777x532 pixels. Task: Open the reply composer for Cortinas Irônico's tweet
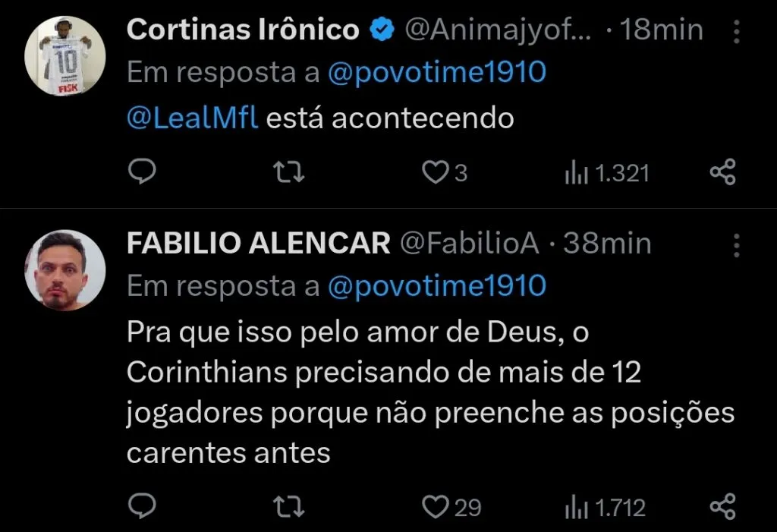[x=142, y=172]
